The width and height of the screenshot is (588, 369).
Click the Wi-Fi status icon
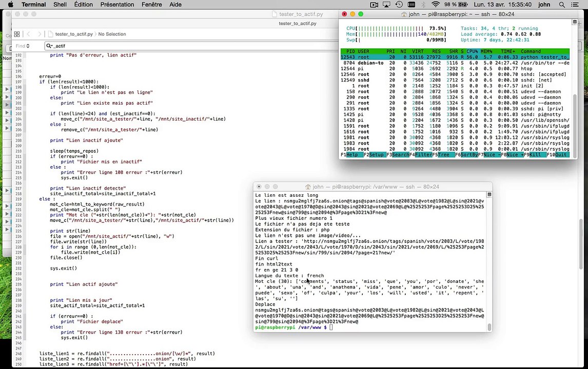pyautogui.click(x=435, y=5)
